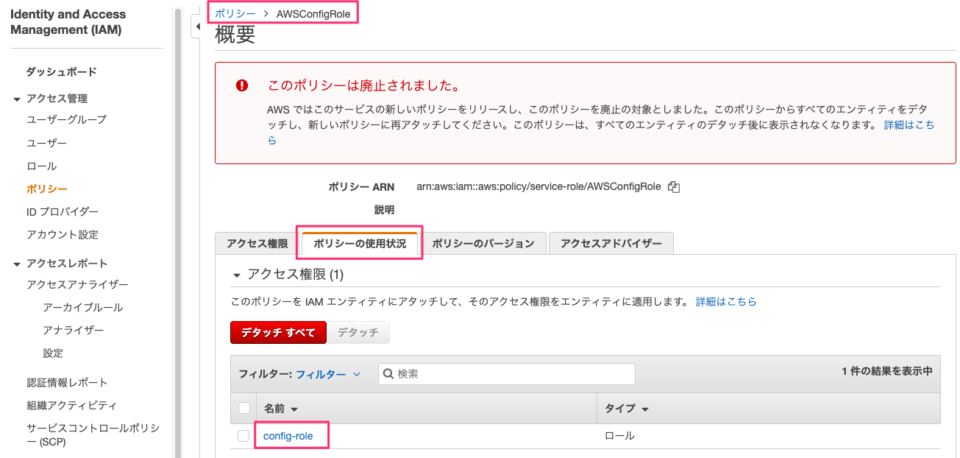960x458 pixels.
Task: Click このポリシーは廃止されました heading
Action: (364, 84)
